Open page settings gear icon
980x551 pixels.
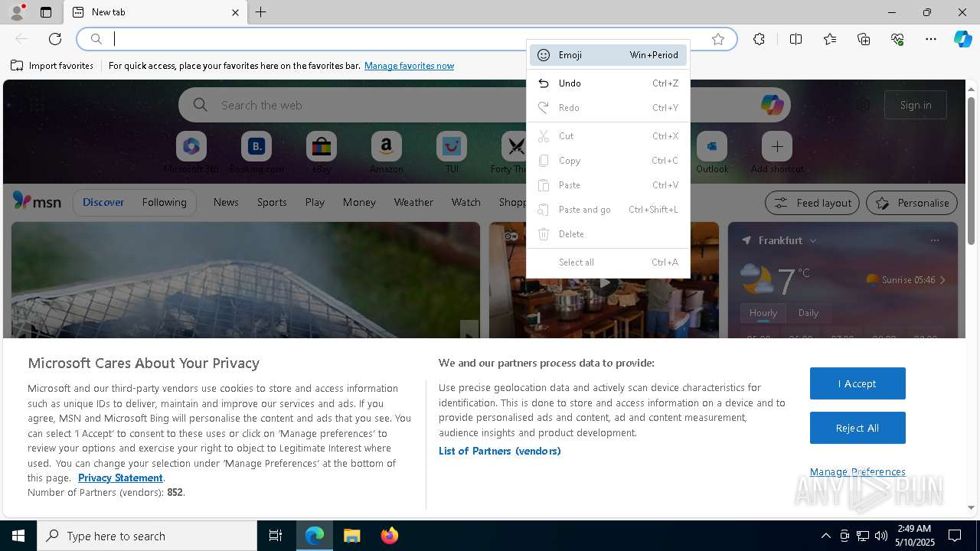[863, 105]
